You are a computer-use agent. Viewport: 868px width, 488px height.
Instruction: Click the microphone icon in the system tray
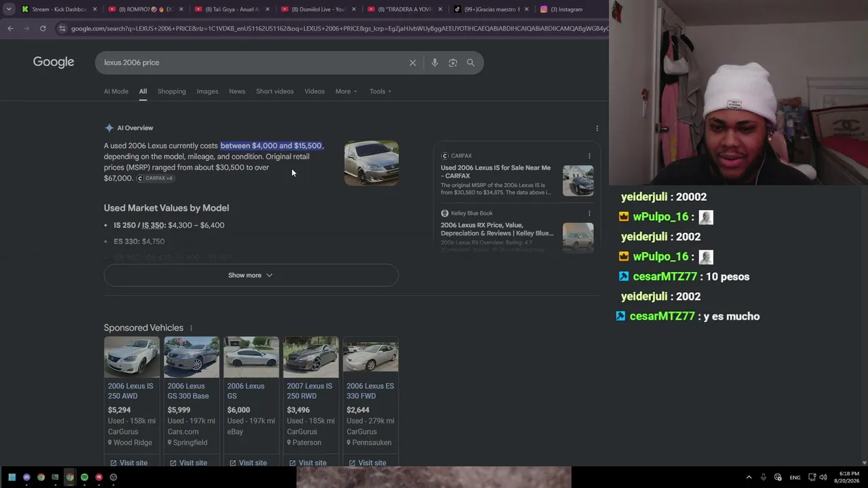pos(764,477)
